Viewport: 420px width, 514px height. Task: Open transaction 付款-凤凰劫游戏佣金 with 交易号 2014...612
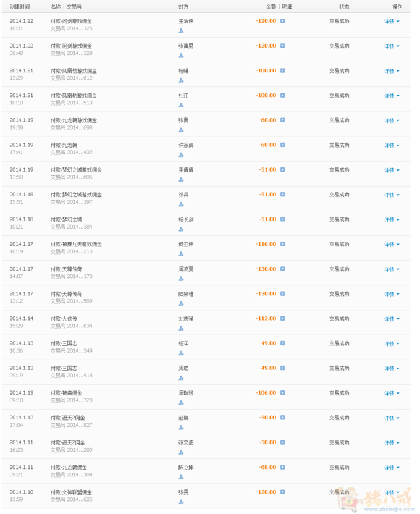pos(73,71)
